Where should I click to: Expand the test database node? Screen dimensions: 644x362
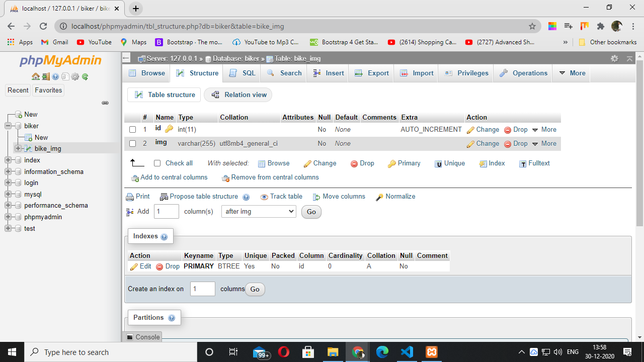[8, 228]
